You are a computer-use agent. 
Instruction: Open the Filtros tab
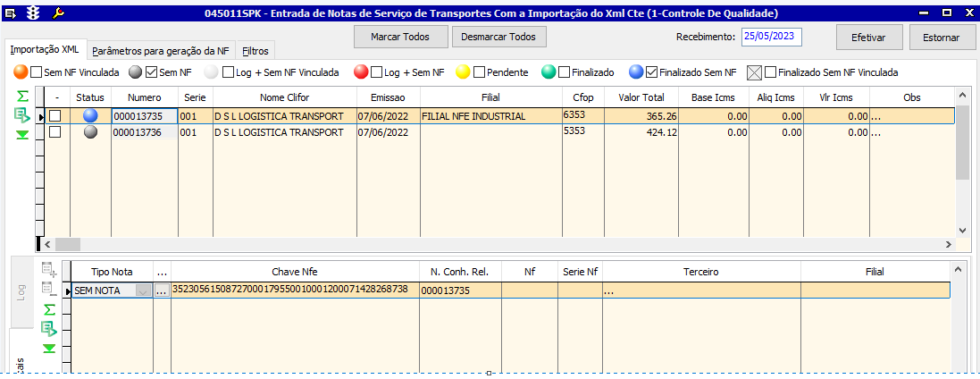click(x=255, y=51)
